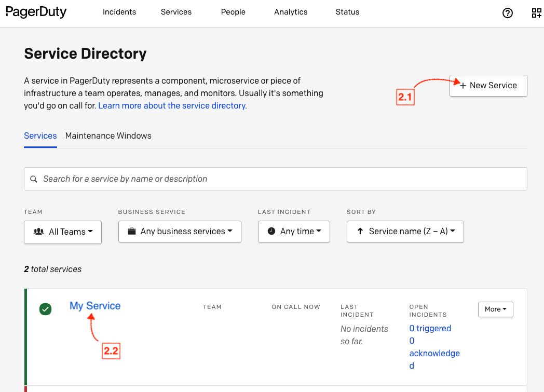Open the apps grid icon
Image resolution: width=544 pixels, height=392 pixels.
[x=536, y=13]
